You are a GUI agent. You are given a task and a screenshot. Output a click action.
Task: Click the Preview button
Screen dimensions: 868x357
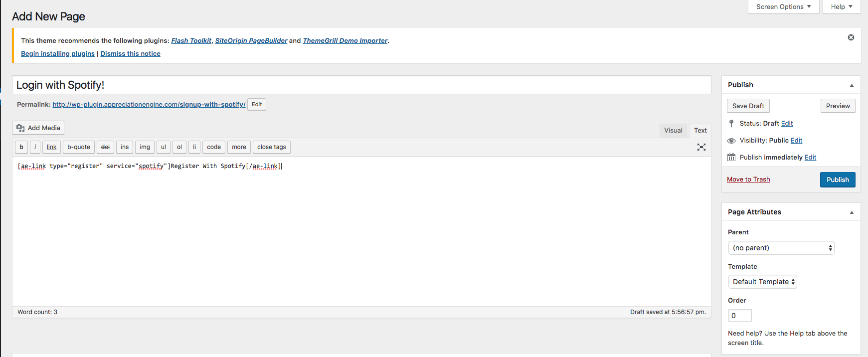tap(838, 106)
